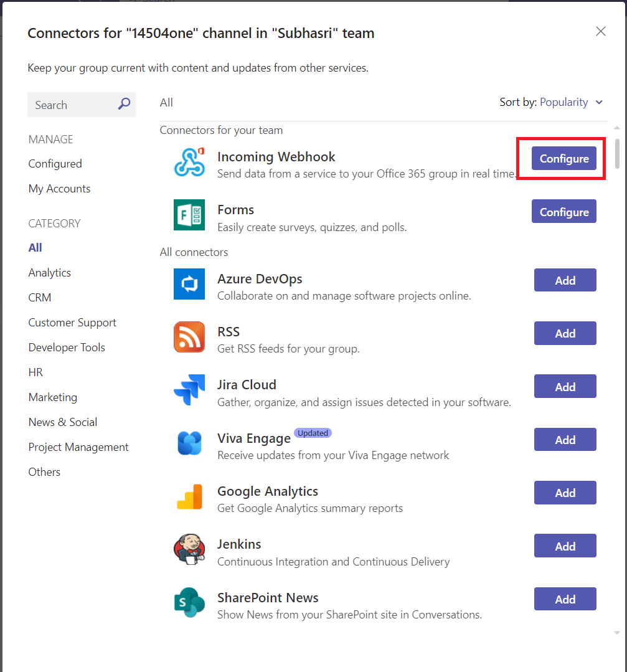
Task: Click the Google Analytics title text
Action: tap(268, 491)
